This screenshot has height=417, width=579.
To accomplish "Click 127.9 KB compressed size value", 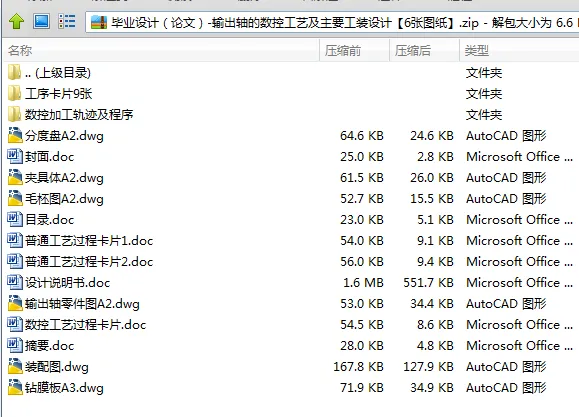I will coord(428,367).
